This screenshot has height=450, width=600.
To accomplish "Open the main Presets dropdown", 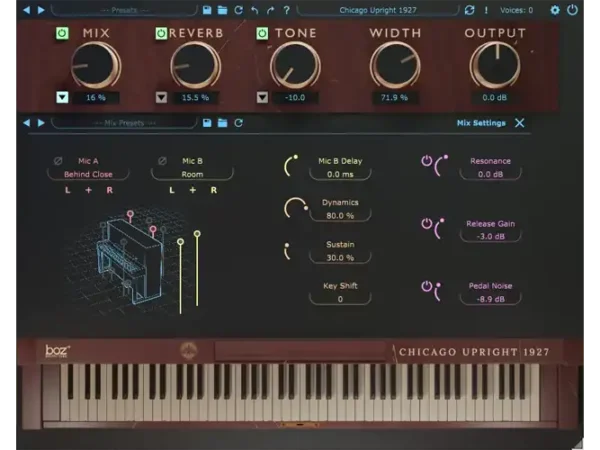I will 124,10.
